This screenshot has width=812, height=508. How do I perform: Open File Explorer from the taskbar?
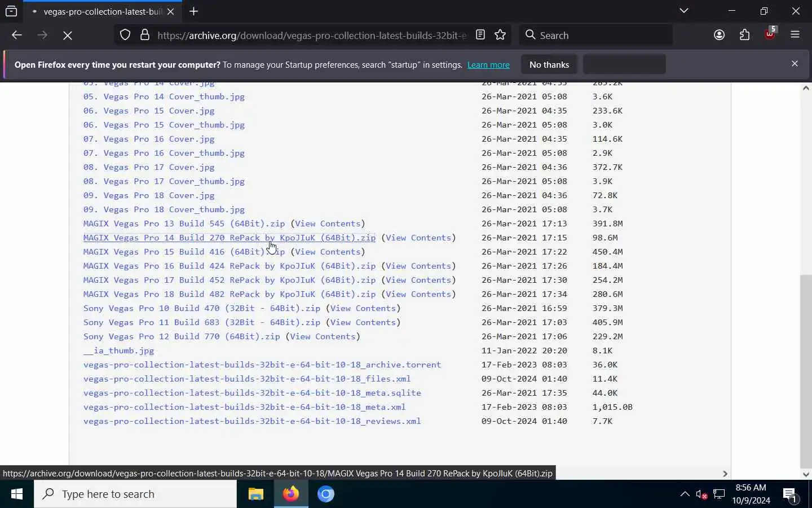(256, 494)
